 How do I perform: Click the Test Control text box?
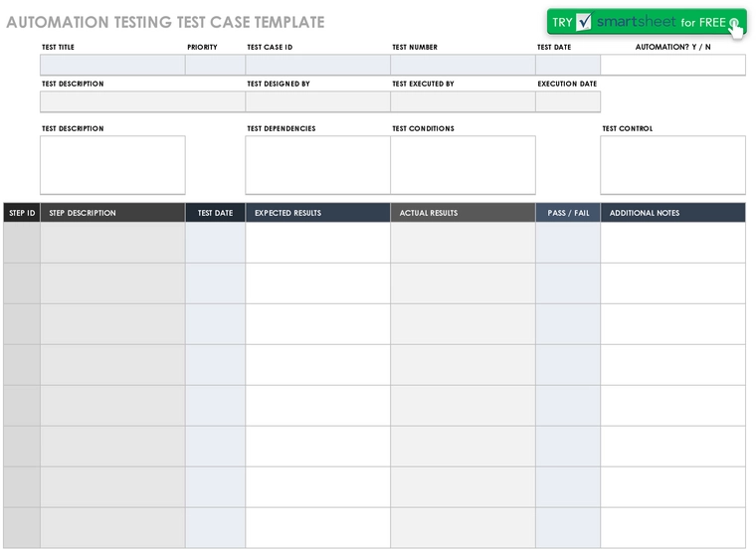coord(673,165)
